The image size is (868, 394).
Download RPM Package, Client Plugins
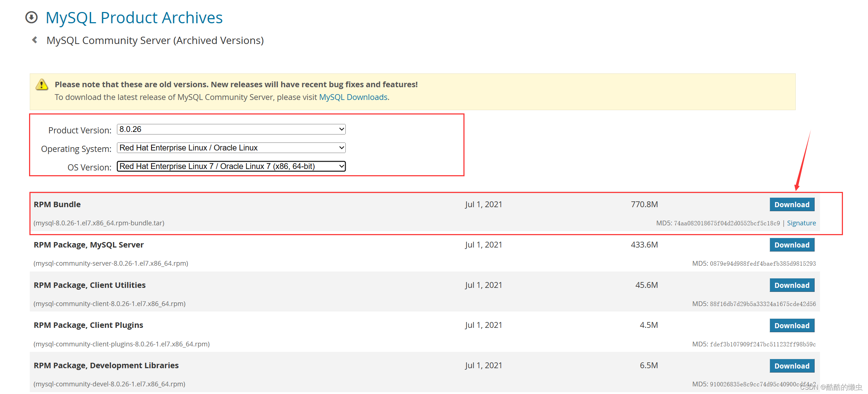coord(792,326)
